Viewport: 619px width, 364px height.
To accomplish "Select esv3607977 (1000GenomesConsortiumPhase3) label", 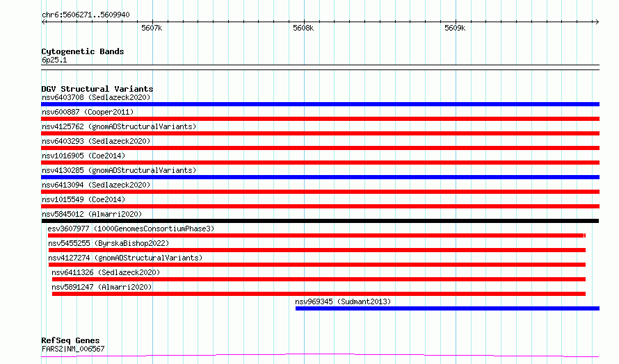I will tap(131, 229).
